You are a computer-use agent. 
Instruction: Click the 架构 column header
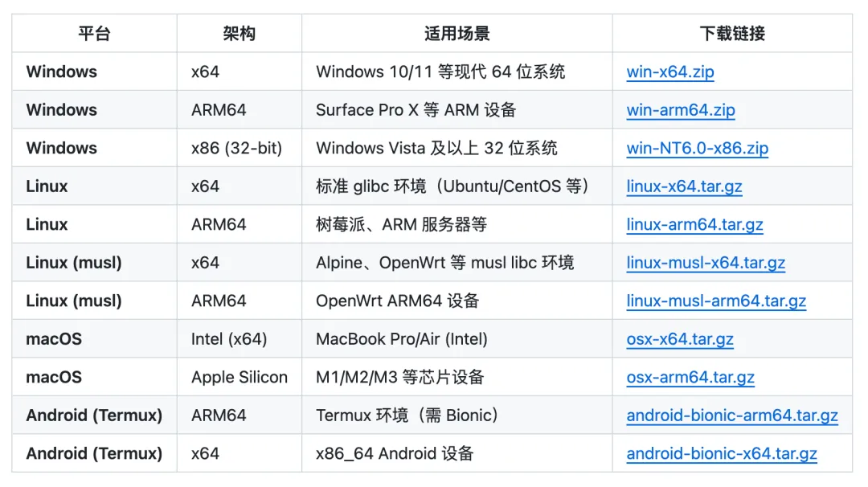coord(239,34)
